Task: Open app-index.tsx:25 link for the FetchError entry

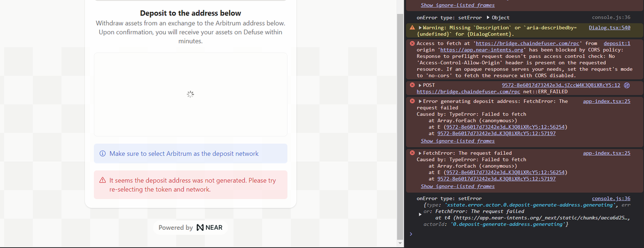Action: 606,153
